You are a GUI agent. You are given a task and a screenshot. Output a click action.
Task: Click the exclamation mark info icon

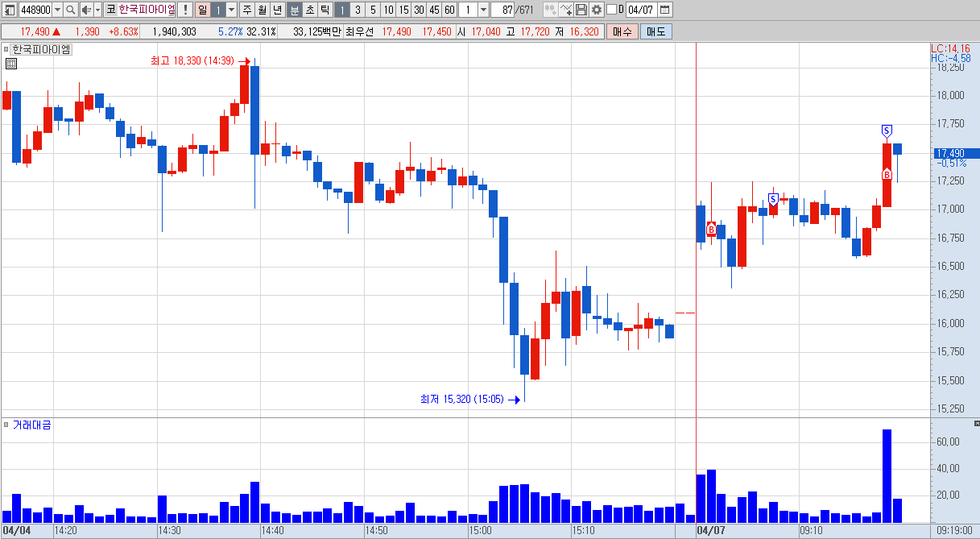[185, 10]
